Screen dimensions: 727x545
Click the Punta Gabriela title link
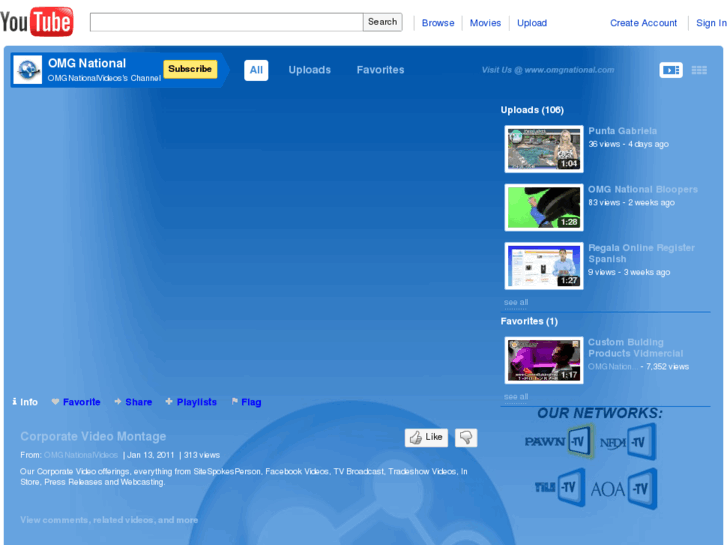(x=622, y=131)
